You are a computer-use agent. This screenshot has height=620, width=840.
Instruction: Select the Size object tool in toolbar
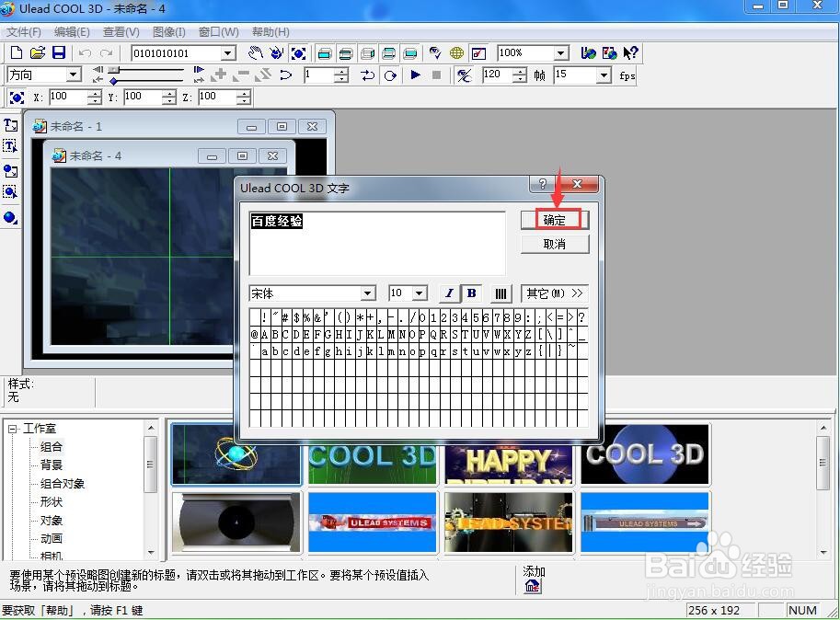(298, 53)
